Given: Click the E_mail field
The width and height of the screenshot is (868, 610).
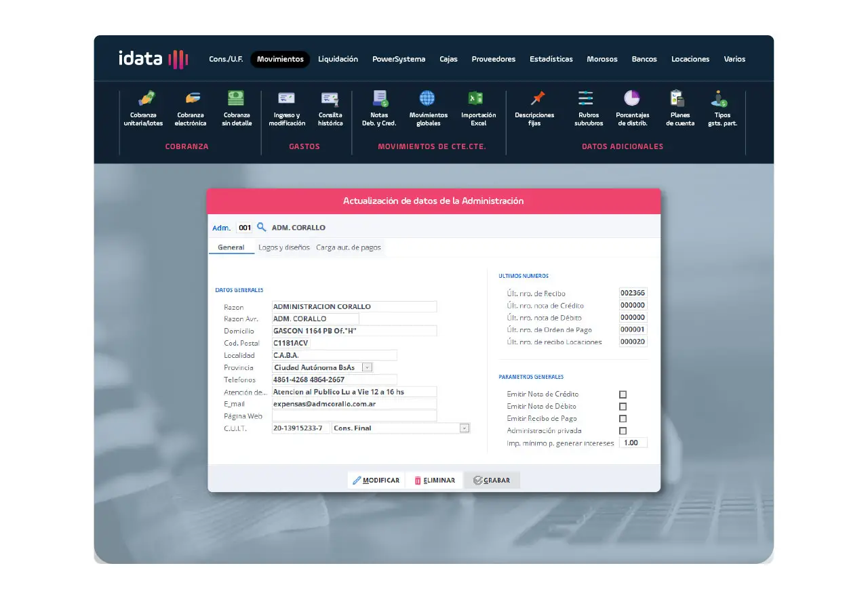Looking at the screenshot, I should click(354, 404).
